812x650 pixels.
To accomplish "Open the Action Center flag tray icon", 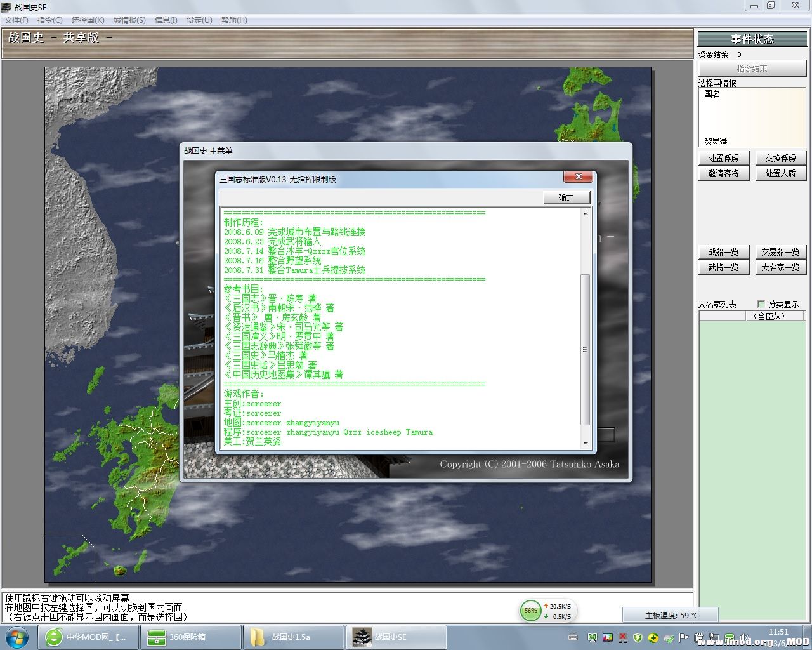I will (684, 637).
